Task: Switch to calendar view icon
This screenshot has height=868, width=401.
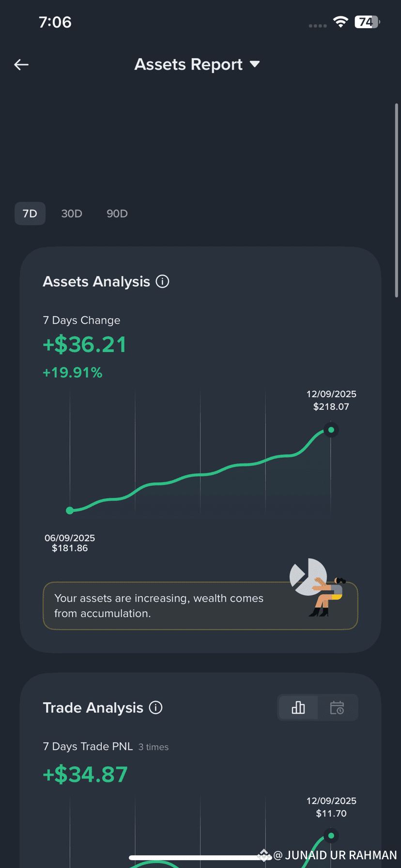Action: [337, 708]
